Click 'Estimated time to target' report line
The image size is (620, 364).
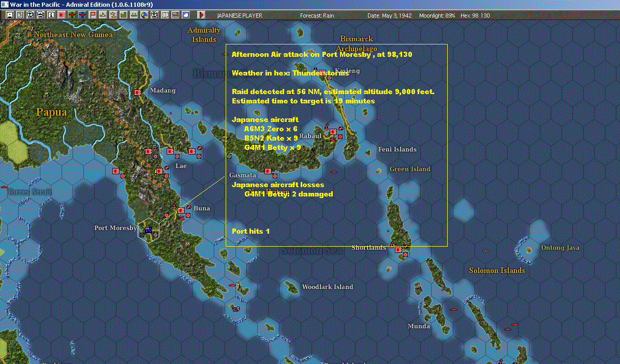(303, 101)
